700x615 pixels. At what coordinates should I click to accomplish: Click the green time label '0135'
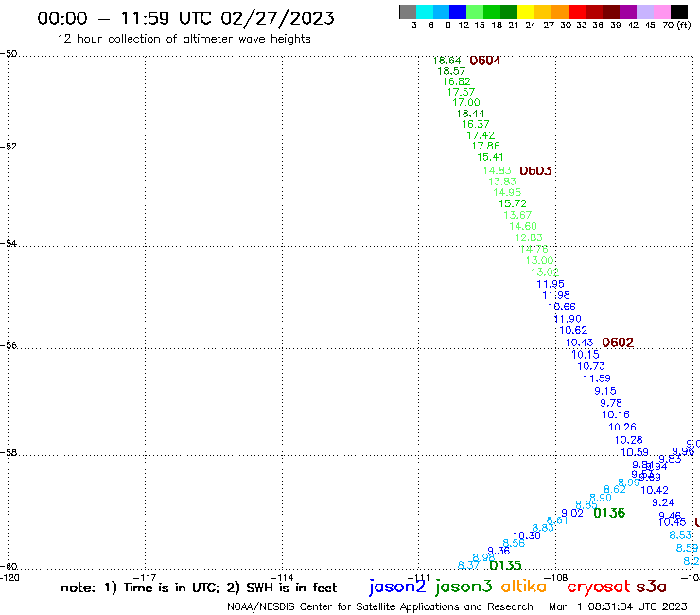[x=505, y=565]
